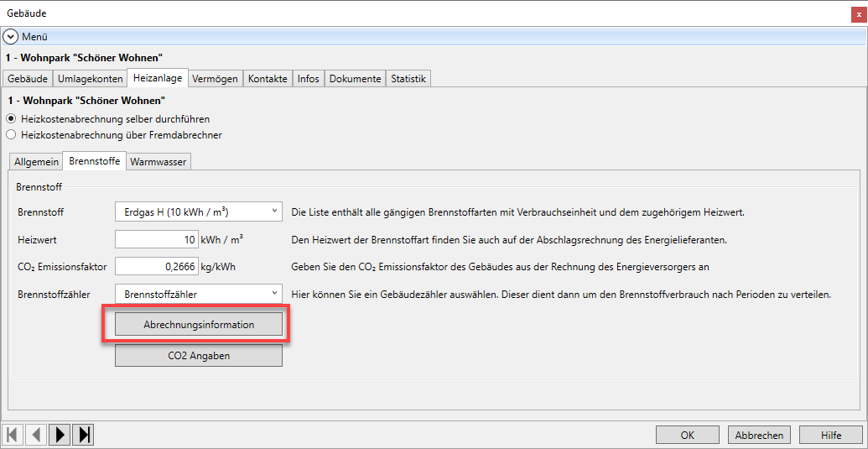Select Heizkostenabrechnung über Fremdabrechner
This screenshot has width=868, height=449.
click(x=11, y=134)
